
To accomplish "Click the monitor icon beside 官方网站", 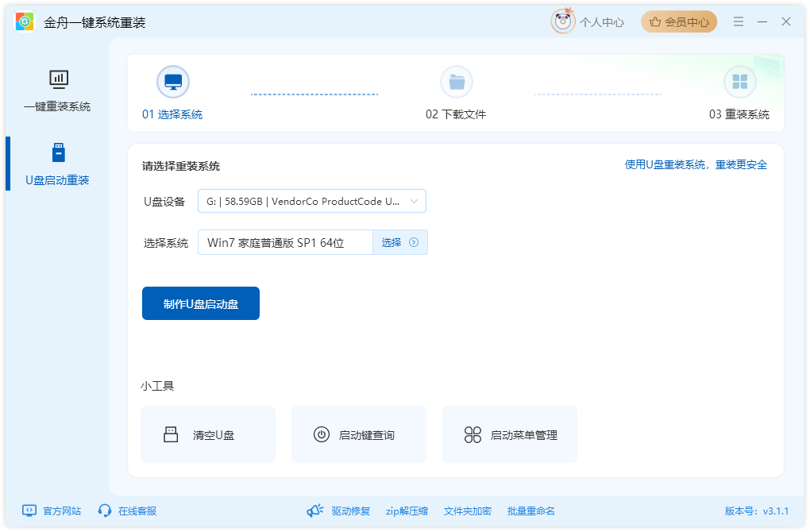I will [x=29, y=511].
